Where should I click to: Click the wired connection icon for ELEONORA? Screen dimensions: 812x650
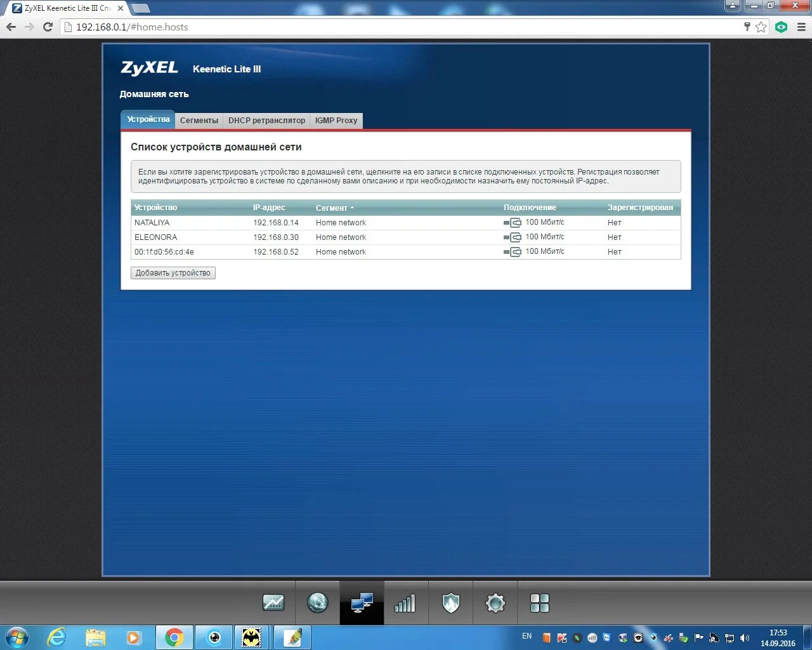click(513, 237)
